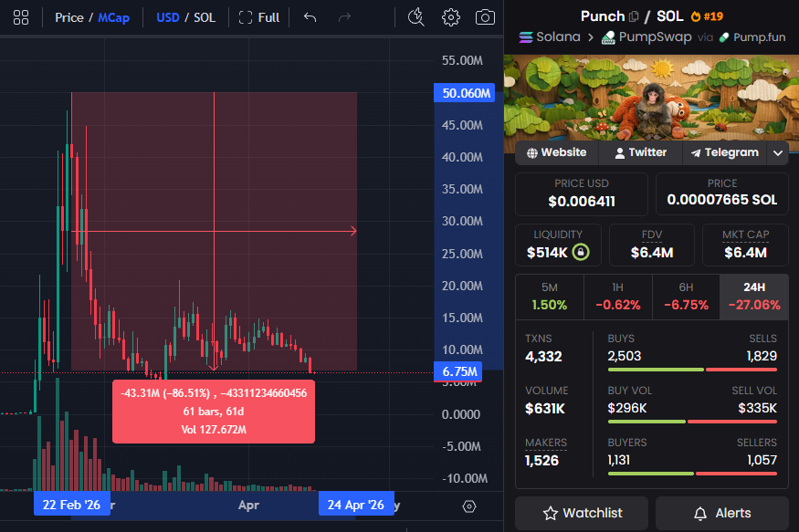Add Punch to Watchlist

582,513
